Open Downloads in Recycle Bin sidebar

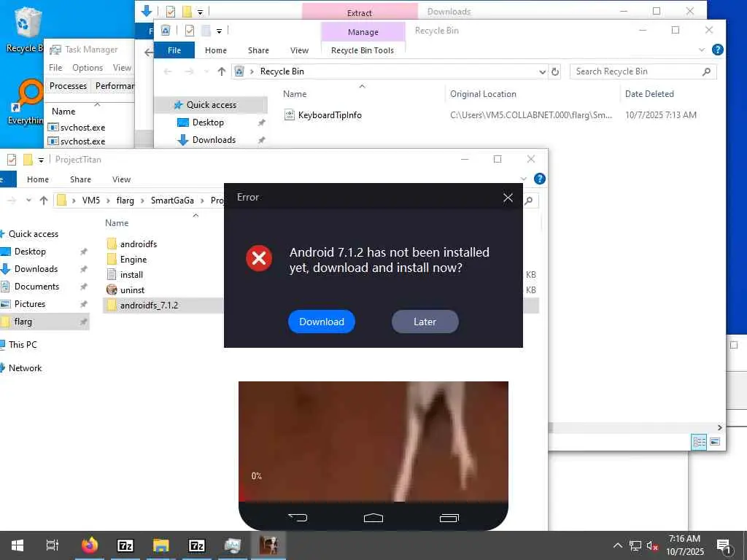[x=214, y=140]
